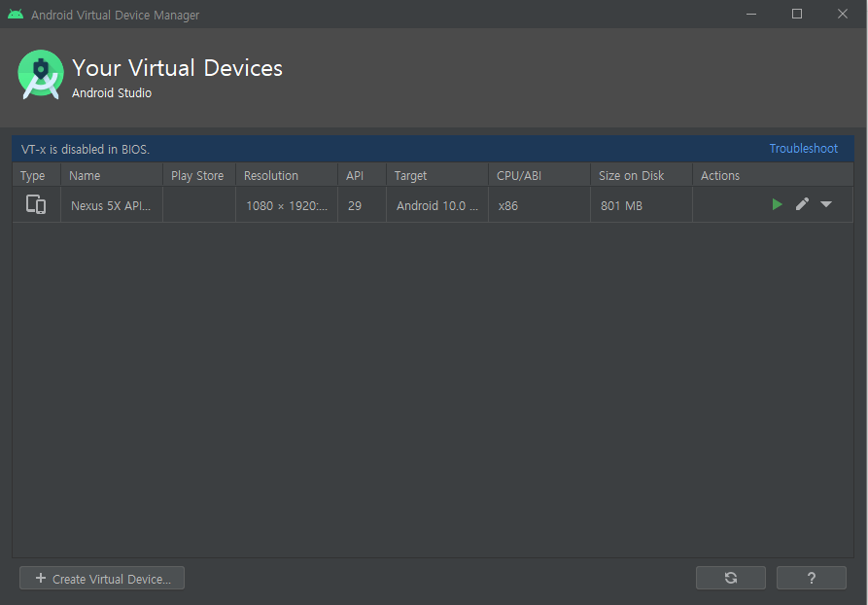Minimize the AVD Manager window
Screen dimensions: 868x605
click(751, 14)
